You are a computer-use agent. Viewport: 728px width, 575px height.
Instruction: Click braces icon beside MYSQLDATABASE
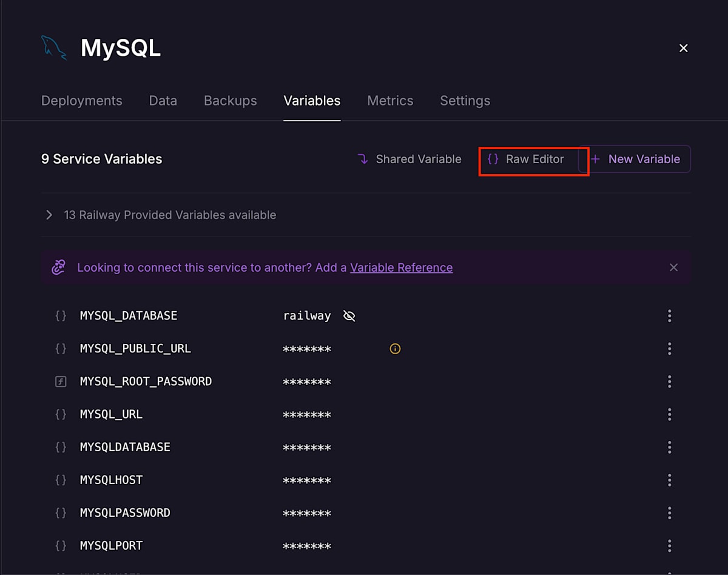pyautogui.click(x=61, y=447)
